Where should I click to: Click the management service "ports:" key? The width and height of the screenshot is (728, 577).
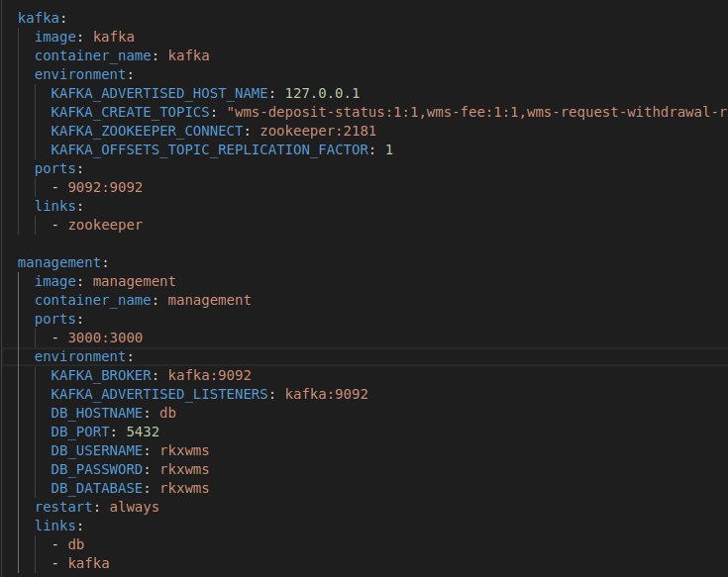[x=58, y=319]
